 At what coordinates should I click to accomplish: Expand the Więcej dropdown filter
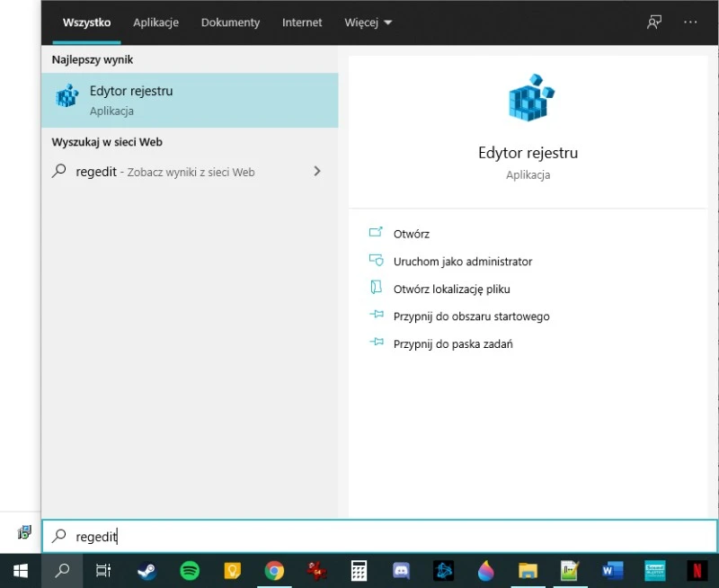pos(368,22)
